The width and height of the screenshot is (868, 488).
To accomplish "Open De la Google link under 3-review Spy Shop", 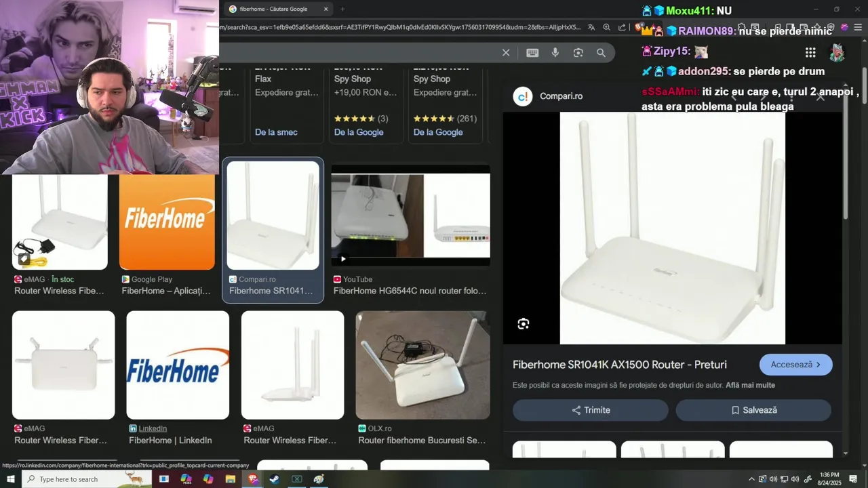I will coord(359,132).
